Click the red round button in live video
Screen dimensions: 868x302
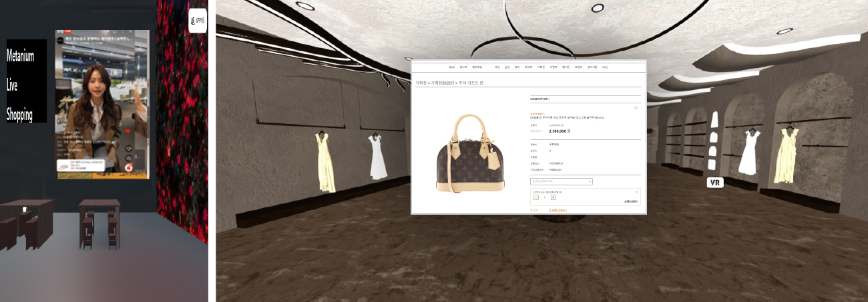[x=129, y=167]
